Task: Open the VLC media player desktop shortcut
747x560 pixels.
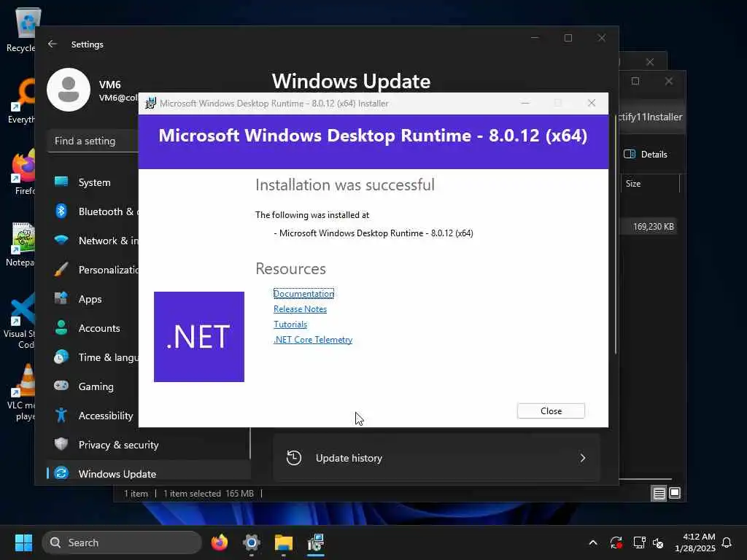Action: [21, 393]
